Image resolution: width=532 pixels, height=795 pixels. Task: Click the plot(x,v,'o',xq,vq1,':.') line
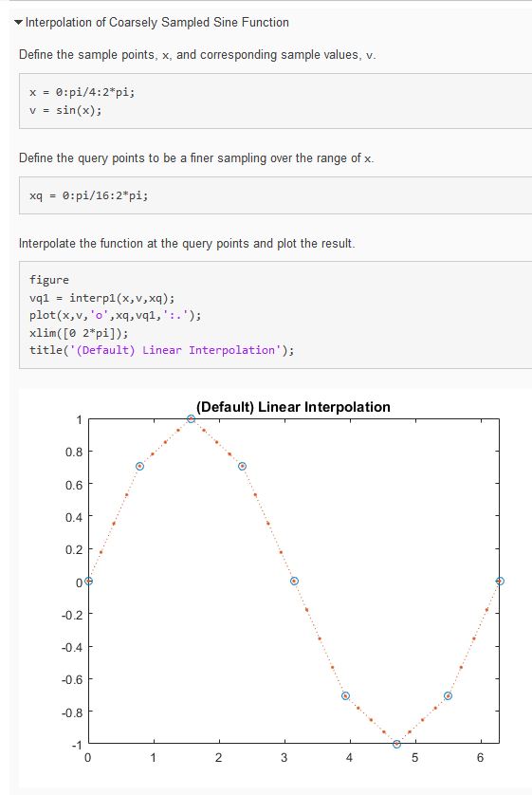click(115, 315)
